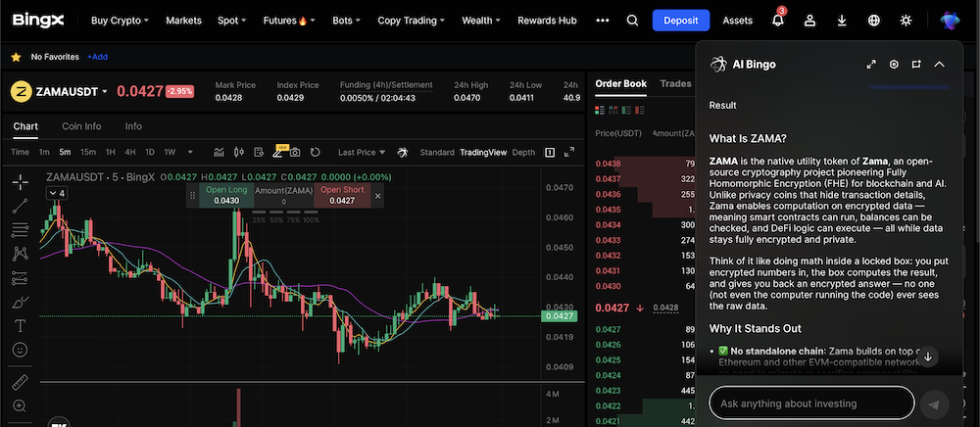The width and height of the screenshot is (980, 427).
Task: Pick the ruler measure tool
Action: tap(21, 381)
